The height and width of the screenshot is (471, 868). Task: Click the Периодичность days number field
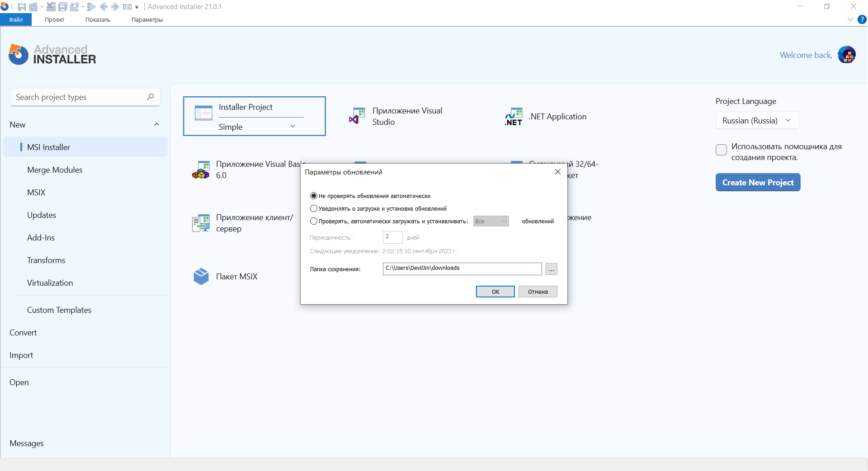(392, 237)
